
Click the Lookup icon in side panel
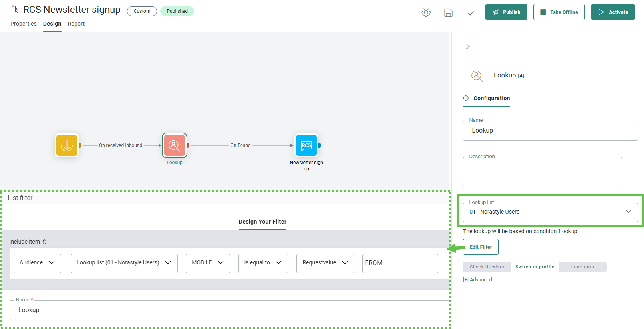(x=477, y=75)
